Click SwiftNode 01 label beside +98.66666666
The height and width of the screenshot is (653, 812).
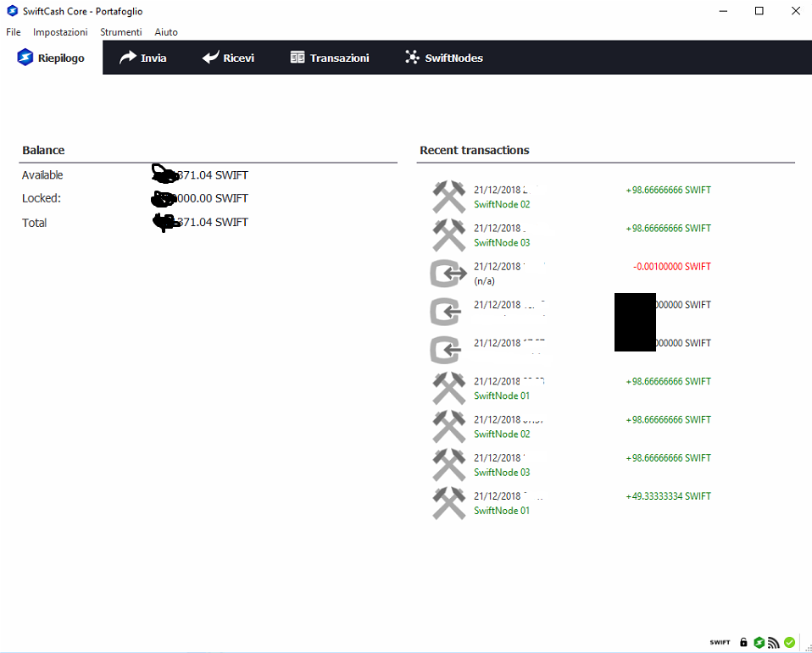tap(502, 396)
